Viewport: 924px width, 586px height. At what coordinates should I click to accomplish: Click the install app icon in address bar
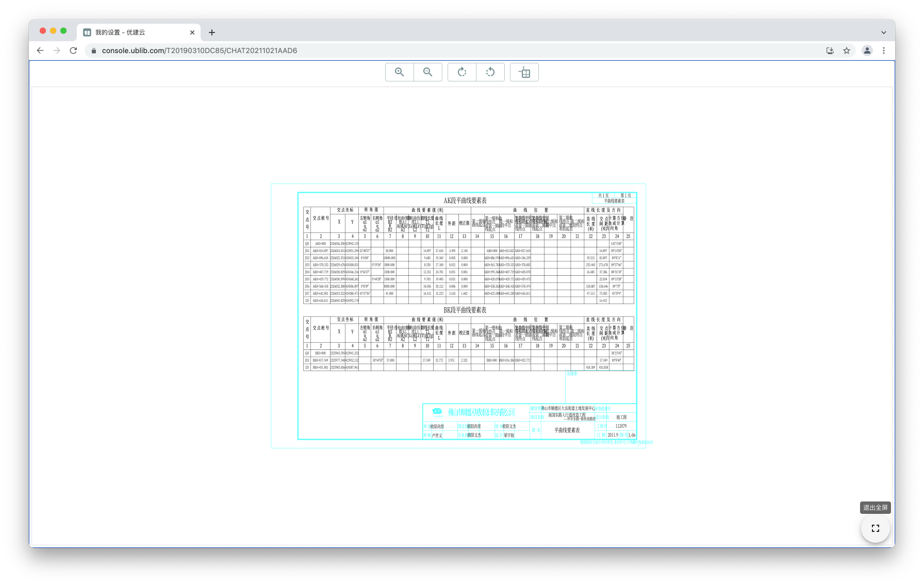click(x=830, y=51)
